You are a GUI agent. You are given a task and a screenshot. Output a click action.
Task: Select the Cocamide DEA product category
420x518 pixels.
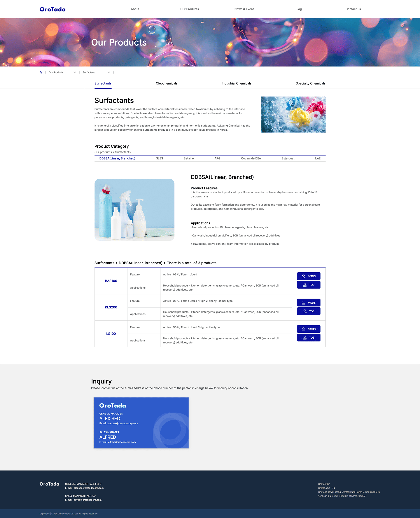tap(251, 158)
